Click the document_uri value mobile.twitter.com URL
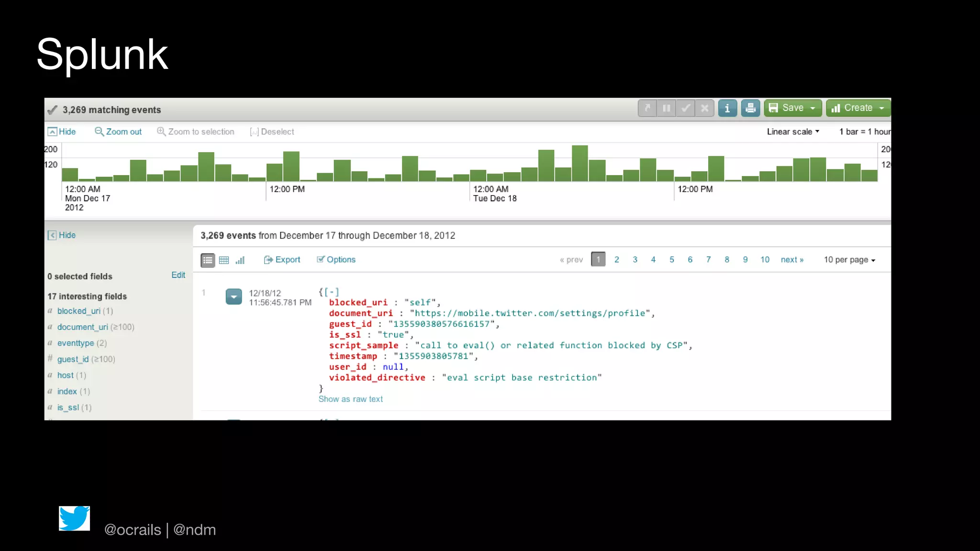This screenshot has width=980, height=551. [x=530, y=313]
